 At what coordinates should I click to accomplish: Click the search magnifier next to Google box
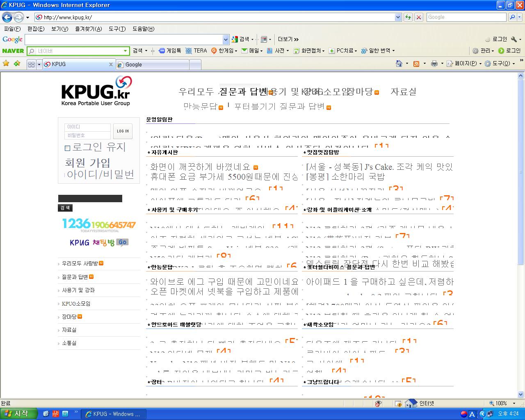click(512, 17)
